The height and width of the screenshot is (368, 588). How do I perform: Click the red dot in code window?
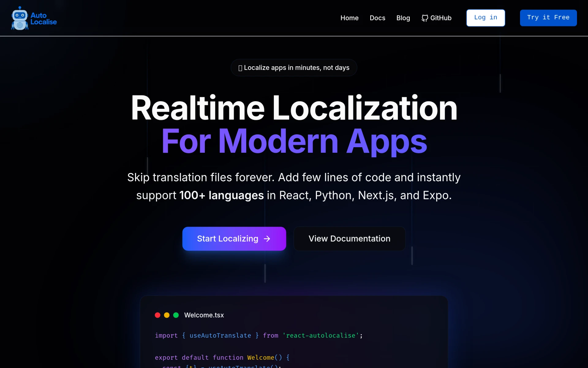[157, 315]
